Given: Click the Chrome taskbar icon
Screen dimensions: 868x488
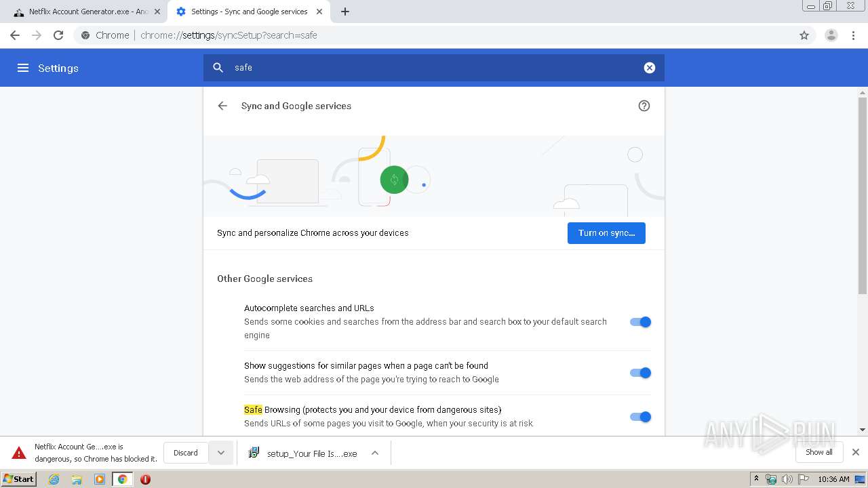Looking at the screenshot, I should [x=123, y=479].
